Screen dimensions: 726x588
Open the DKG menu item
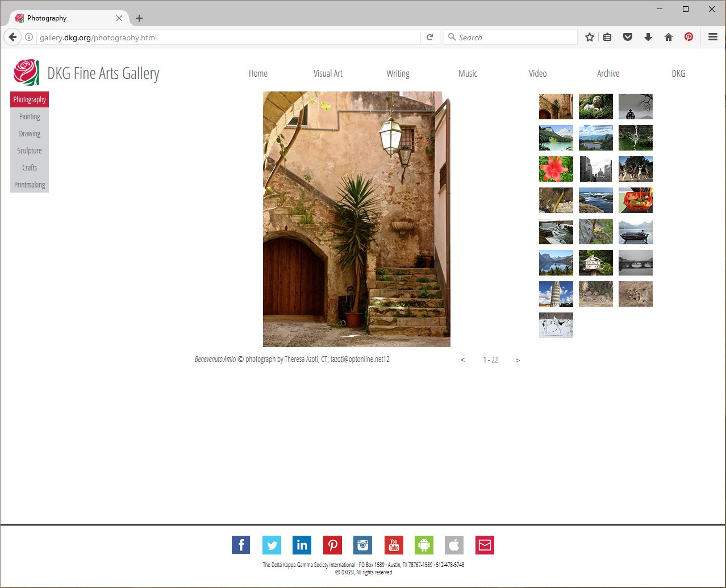[678, 73]
